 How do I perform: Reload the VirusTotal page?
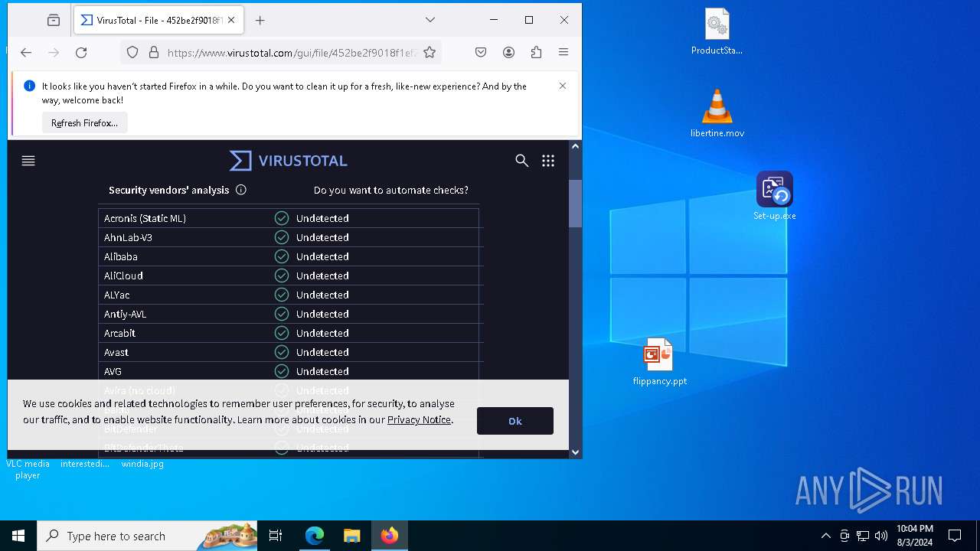point(81,52)
